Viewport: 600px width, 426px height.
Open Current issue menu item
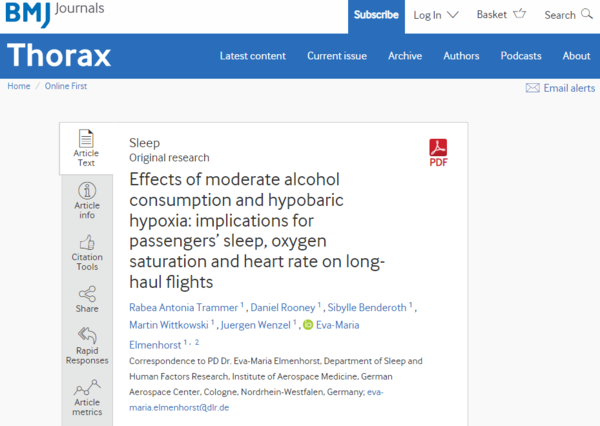pos(337,56)
